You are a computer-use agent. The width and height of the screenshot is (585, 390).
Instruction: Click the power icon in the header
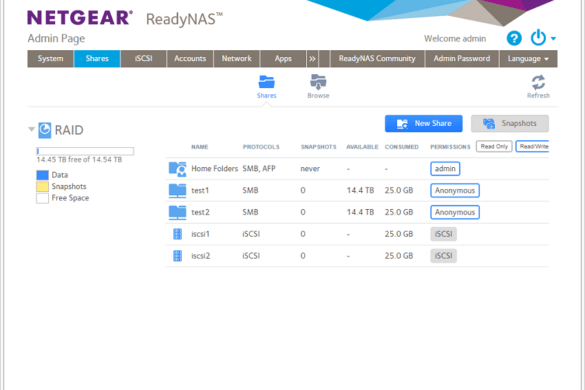pos(538,38)
